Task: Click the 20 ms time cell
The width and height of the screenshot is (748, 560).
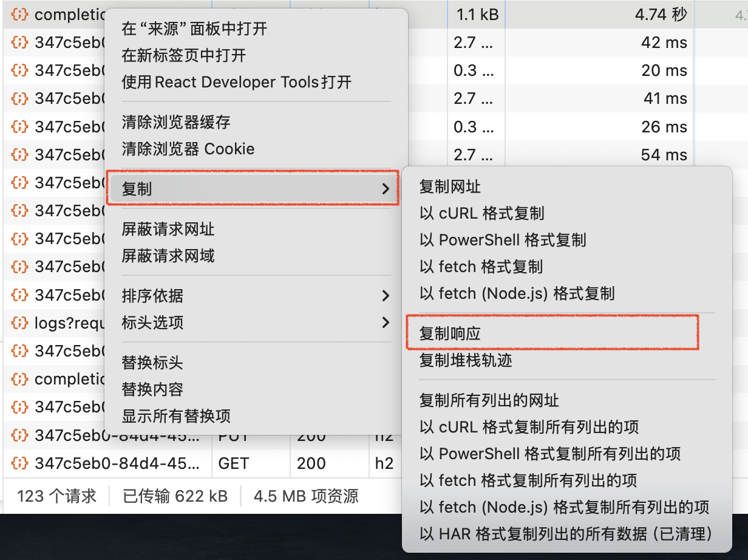Action: (x=664, y=70)
